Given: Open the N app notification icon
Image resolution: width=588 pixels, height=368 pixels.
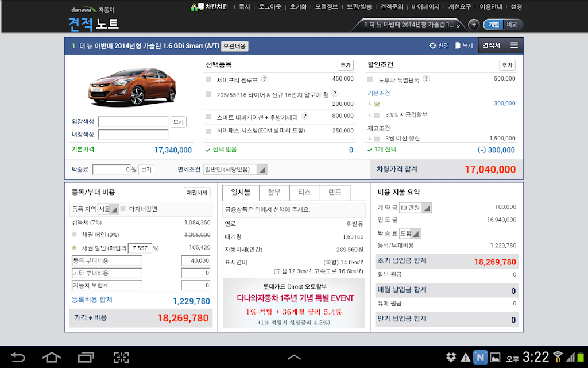Looking at the screenshot, I should tap(480, 357).
